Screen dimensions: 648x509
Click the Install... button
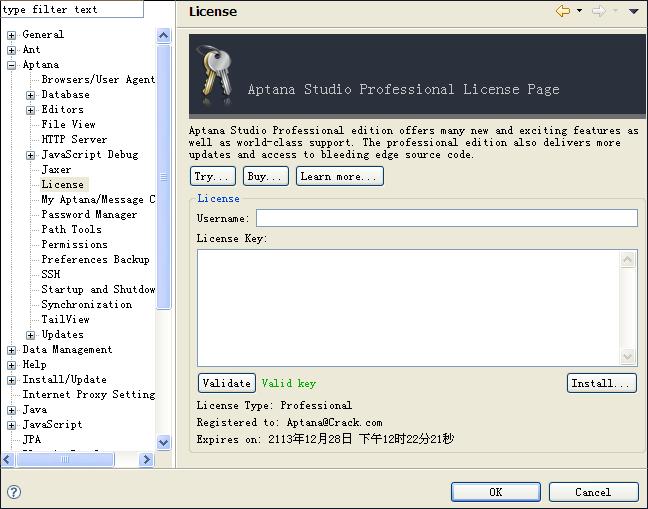pos(602,383)
